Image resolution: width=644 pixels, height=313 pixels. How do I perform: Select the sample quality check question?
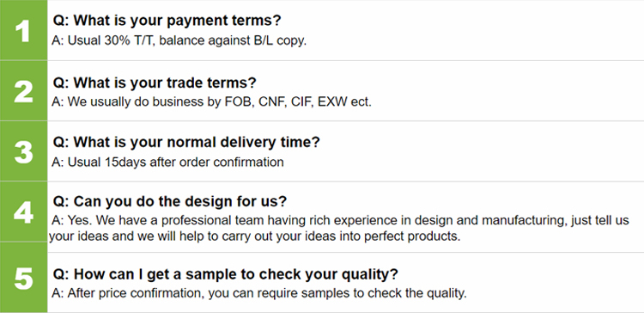click(x=226, y=274)
